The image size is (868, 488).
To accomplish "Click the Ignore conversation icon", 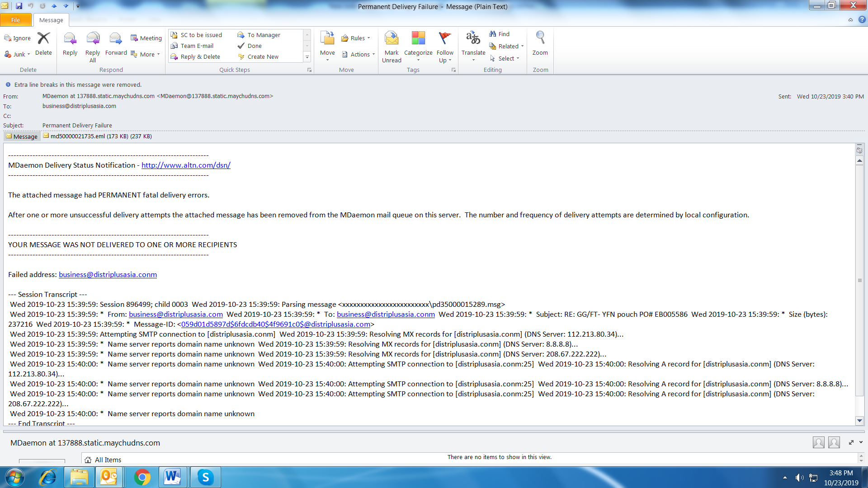I will (17, 38).
